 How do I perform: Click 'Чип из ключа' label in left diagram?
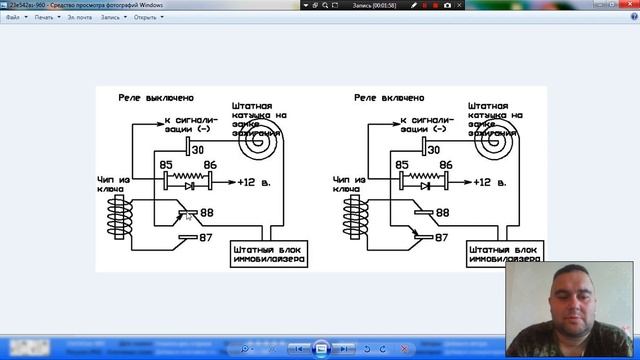(x=113, y=184)
